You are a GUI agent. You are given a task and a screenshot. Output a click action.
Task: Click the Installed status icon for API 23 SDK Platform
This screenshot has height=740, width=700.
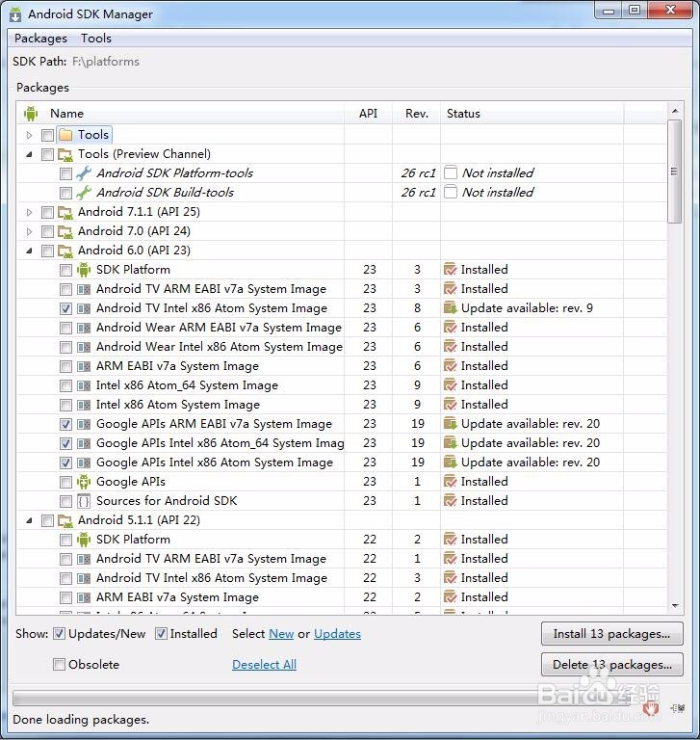point(451,270)
